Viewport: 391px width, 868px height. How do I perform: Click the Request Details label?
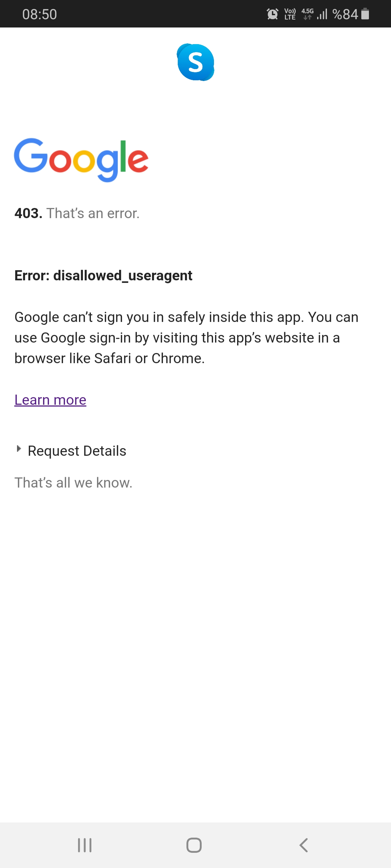(77, 451)
